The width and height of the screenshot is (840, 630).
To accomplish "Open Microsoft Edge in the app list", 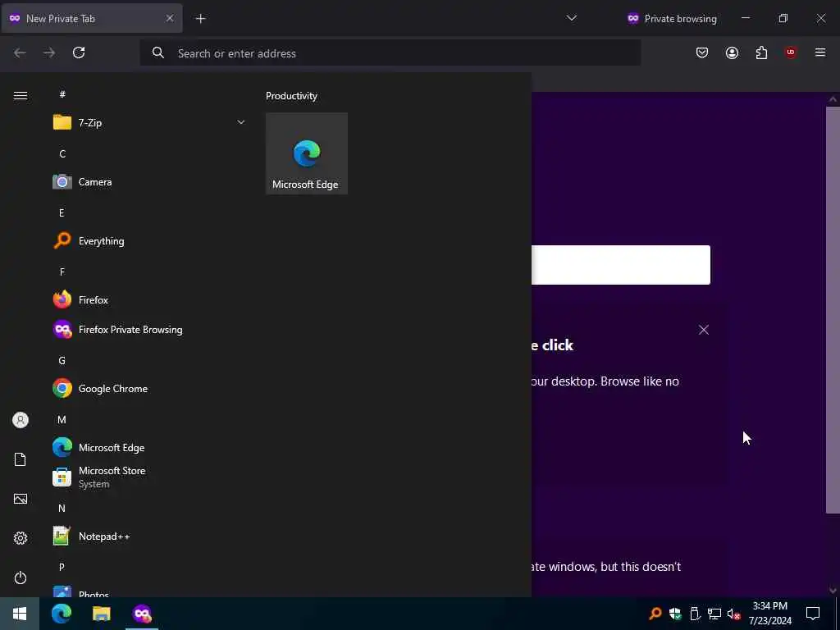I will [149, 447].
